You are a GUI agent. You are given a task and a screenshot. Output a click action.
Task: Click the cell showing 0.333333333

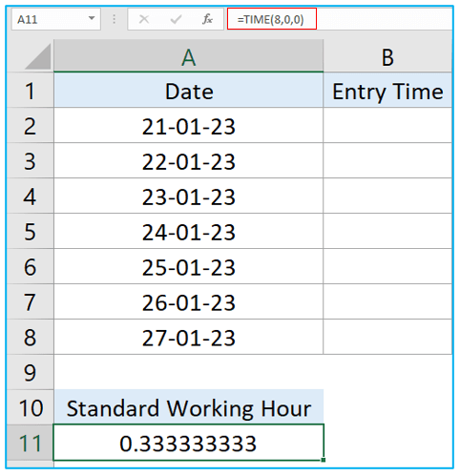(189, 443)
